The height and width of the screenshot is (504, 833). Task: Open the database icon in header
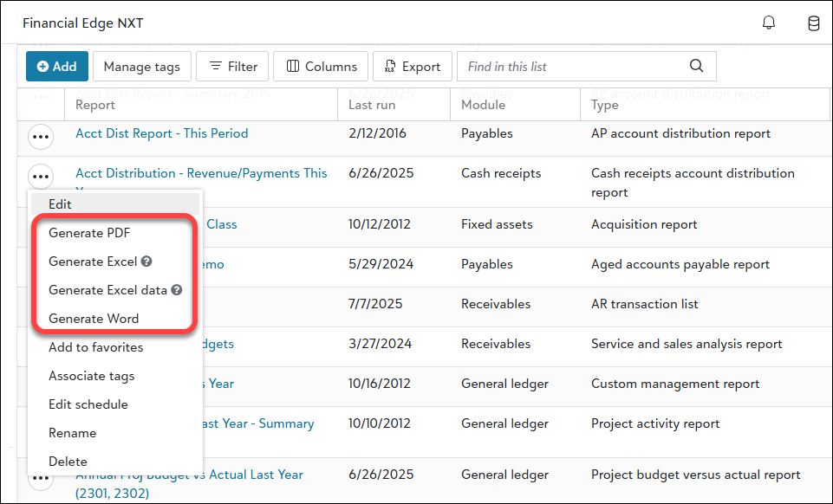[x=814, y=23]
